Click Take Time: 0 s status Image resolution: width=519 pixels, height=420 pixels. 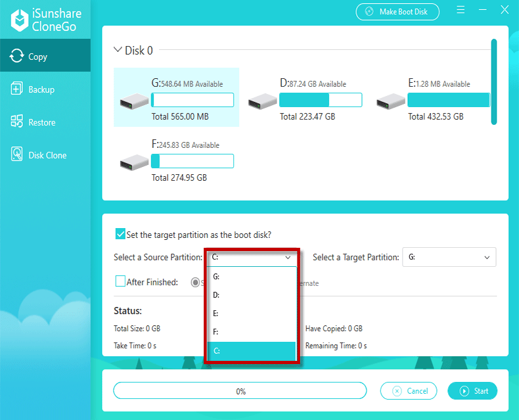[x=135, y=346]
